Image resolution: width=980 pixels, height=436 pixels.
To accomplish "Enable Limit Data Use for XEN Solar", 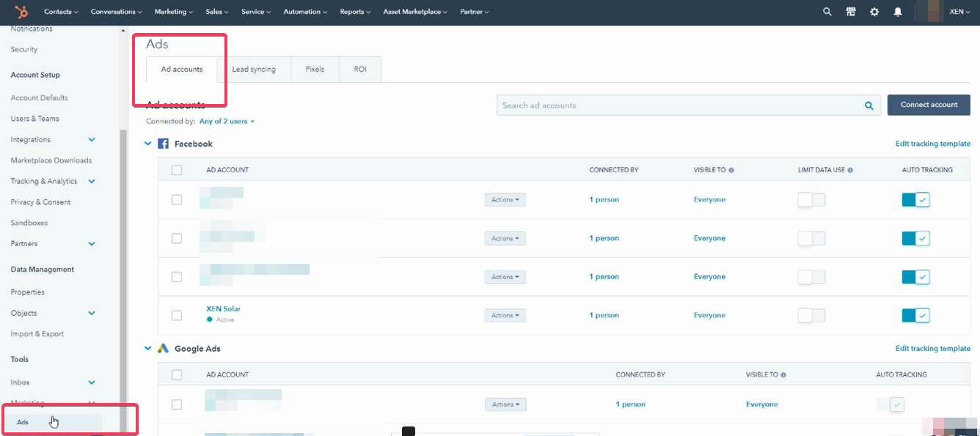I will 811,315.
